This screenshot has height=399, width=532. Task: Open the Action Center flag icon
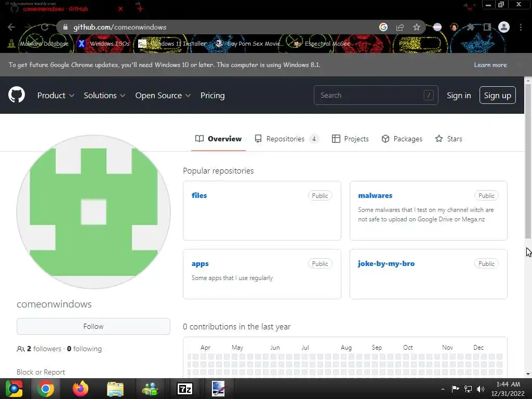(x=455, y=389)
